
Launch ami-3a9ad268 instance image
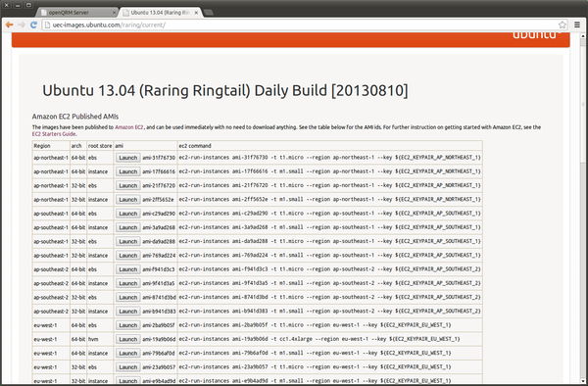coord(127,227)
